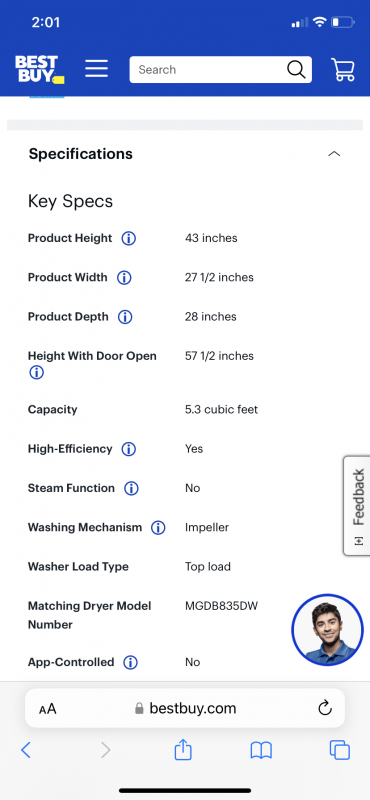
Task: Collapse the Specifications section
Action: tap(334, 154)
